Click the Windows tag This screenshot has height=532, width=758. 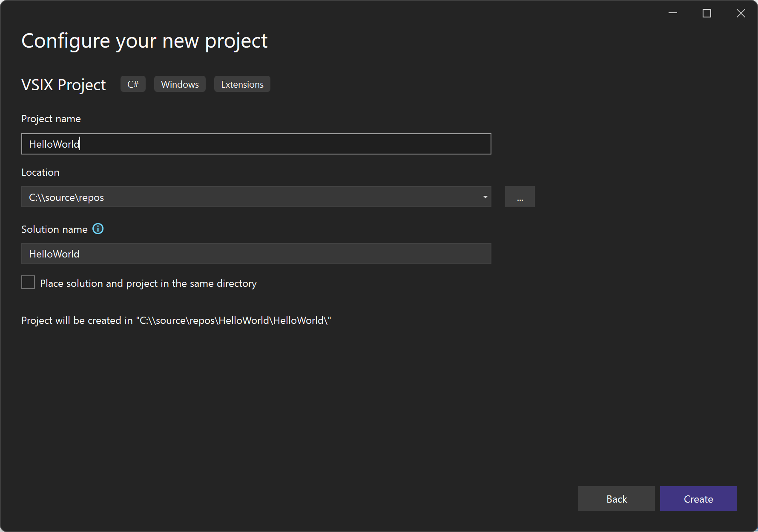pyautogui.click(x=180, y=84)
